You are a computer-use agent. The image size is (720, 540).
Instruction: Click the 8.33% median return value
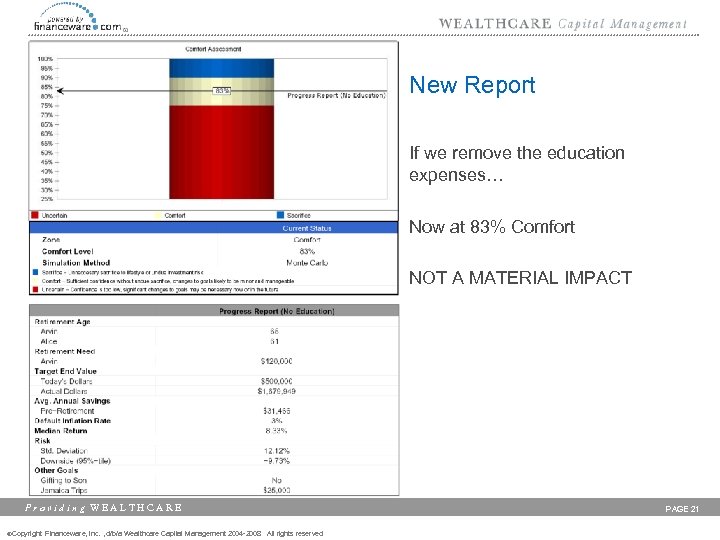(276, 431)
